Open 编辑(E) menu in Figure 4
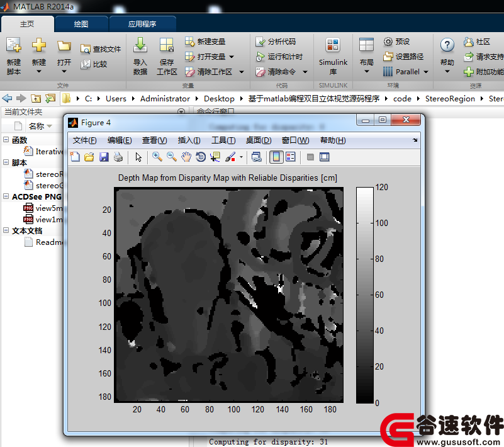 tap(120, 140)
